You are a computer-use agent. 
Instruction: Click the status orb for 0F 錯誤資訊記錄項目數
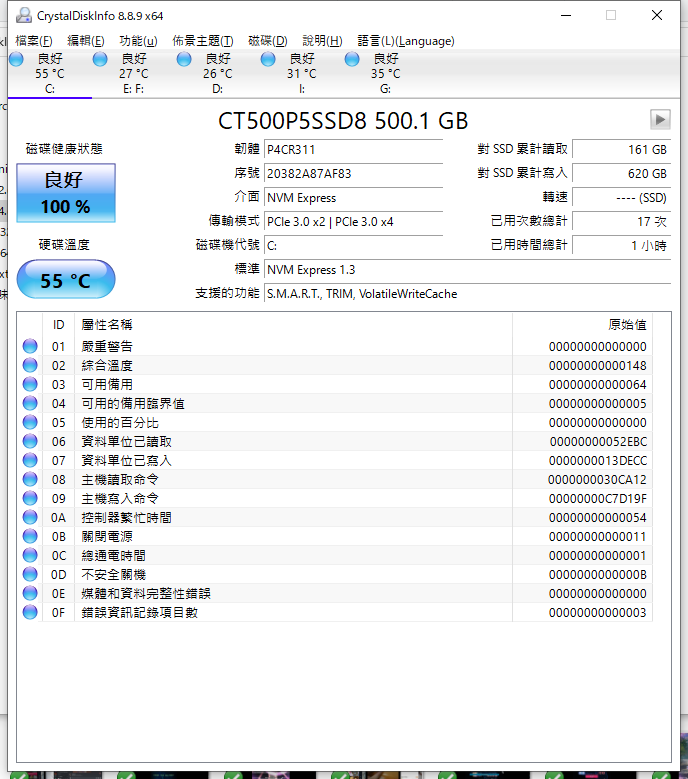click(x=30, y=612)
